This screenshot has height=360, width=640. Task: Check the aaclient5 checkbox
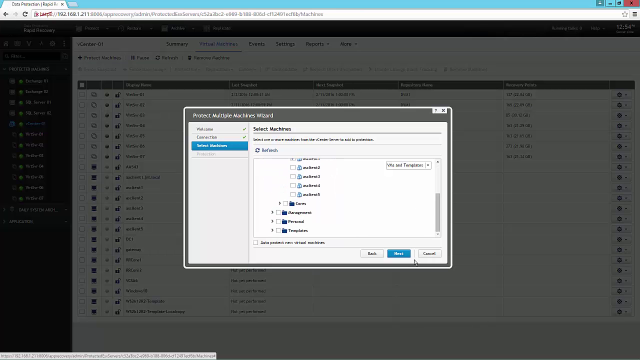tap(293, 195)
